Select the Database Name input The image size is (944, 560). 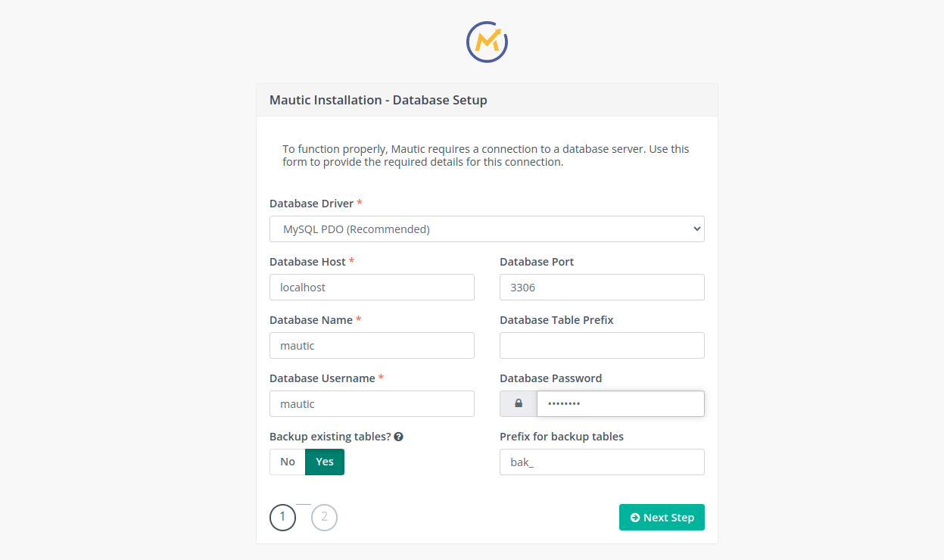pos(372,346)
